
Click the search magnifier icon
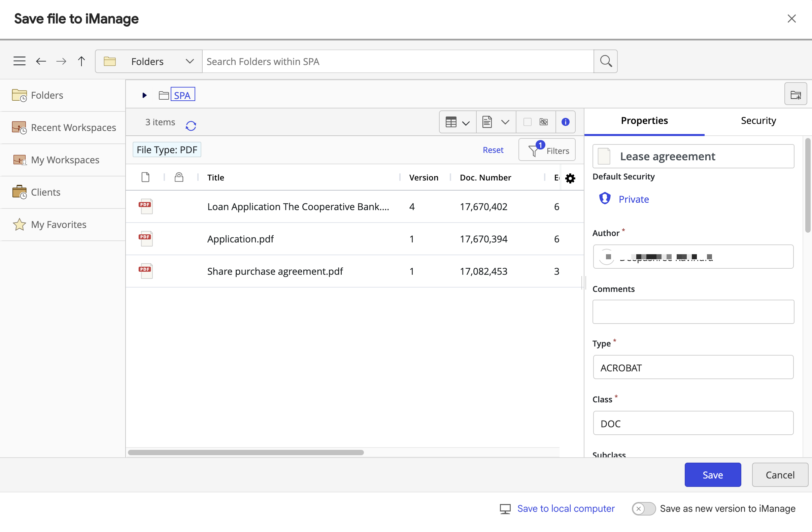tap(605, 61)
